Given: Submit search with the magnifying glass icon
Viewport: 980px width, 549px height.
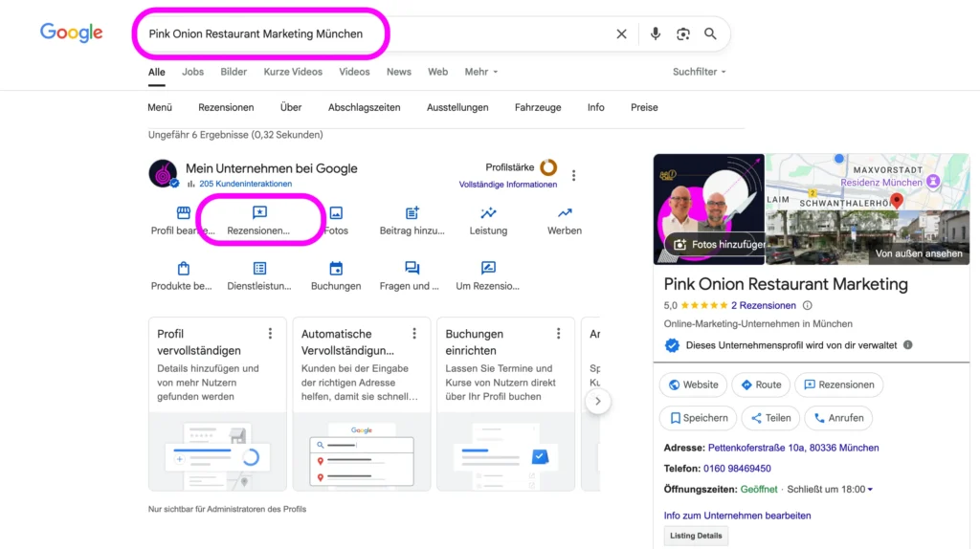Looking at the screenshot, I should pos(711,33).
